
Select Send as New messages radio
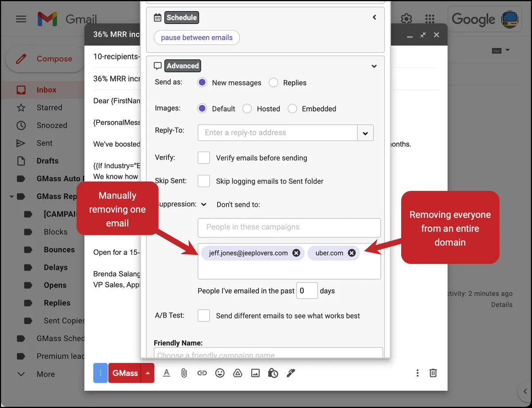(202, 82)
